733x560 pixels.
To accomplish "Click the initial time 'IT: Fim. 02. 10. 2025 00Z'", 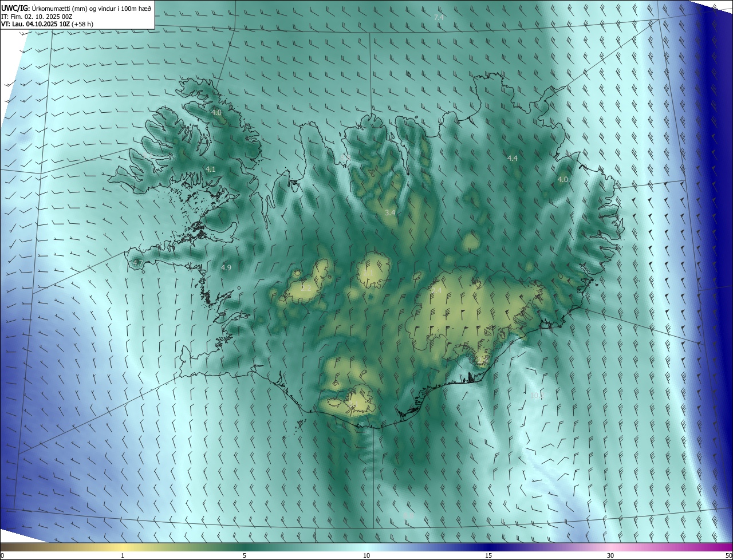I will tap(37, 17).
